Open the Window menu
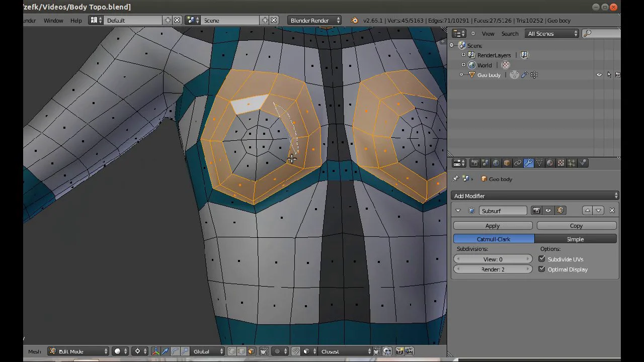 [53, 21]
